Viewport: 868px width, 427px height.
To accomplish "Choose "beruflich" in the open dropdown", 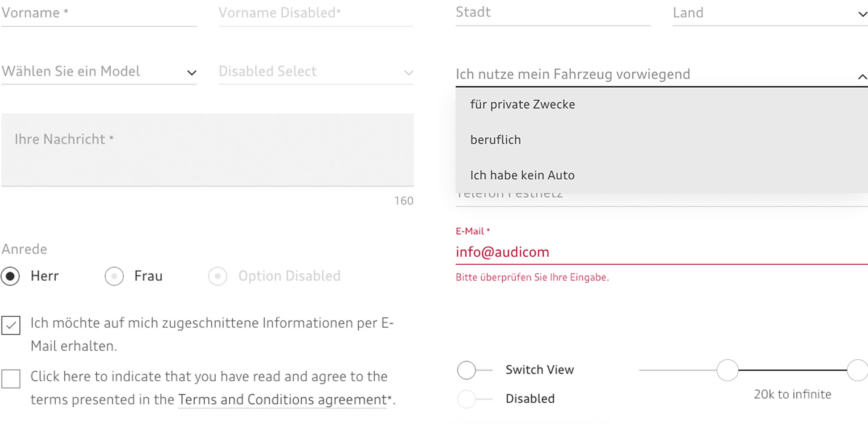I will [x=495, y=140].
